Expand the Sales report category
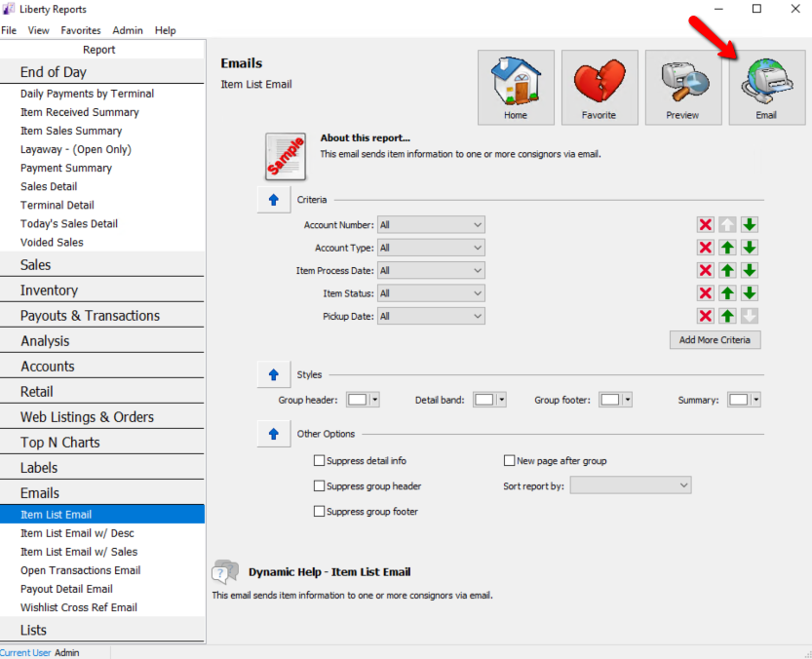 tap(102, 265)
